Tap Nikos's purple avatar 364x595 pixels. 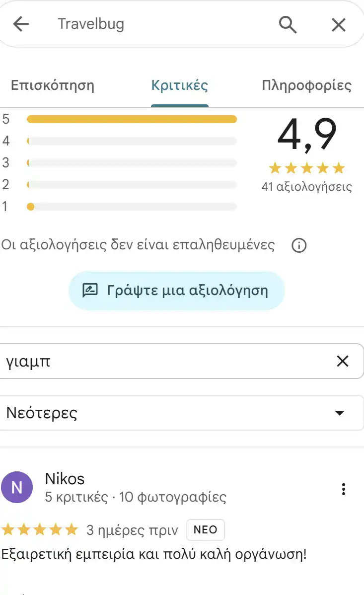17,487
